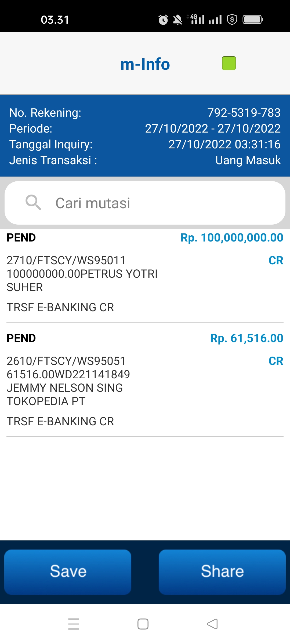290x644 pixels.
Task: Tap the shield dollar status icon
Action: pyautogui.click(x=232, y=20)
